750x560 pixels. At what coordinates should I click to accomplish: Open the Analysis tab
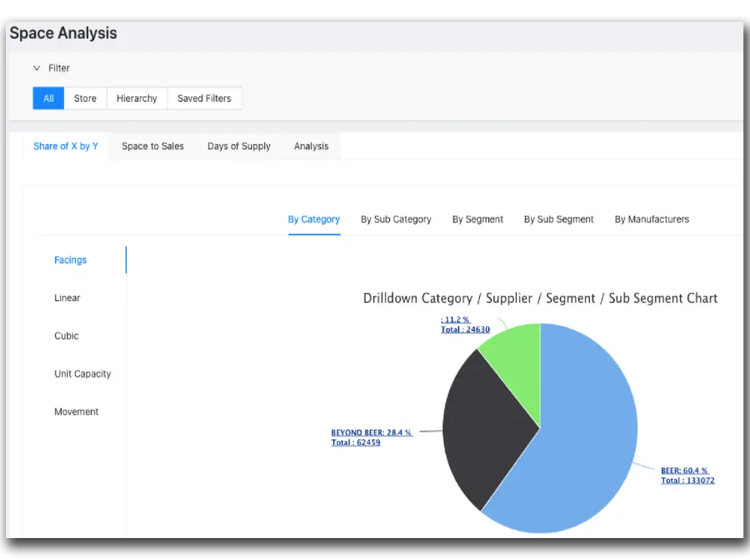click(x=311, y=146)
